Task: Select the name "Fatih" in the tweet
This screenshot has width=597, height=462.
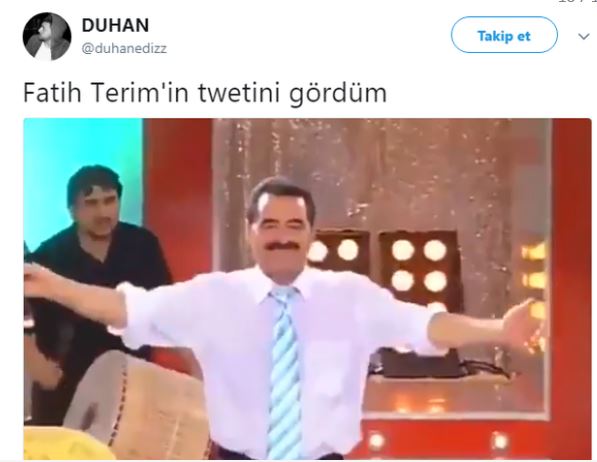Action: coord(53,93)
